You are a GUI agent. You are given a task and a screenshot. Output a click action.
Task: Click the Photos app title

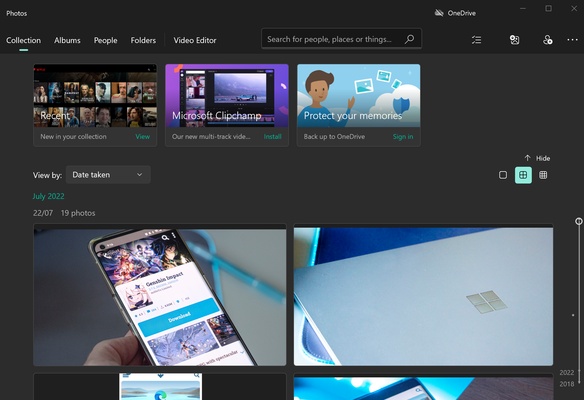tap(16, 13)
